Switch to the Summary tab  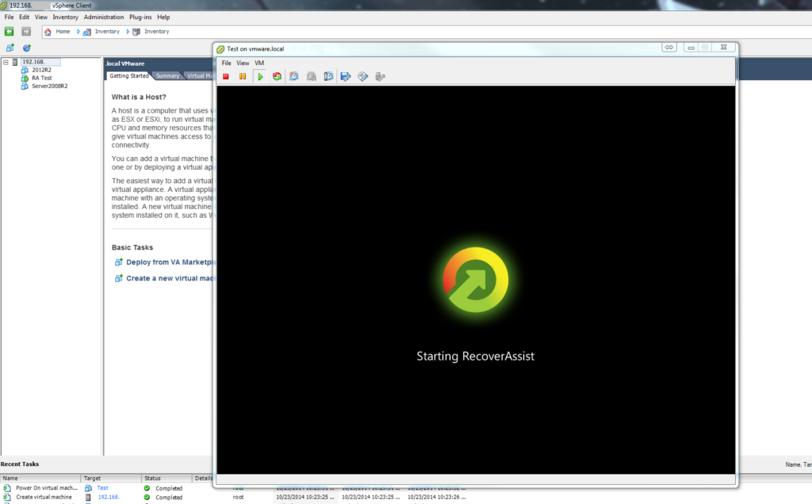pyautogui.click(x=167, y=76)
